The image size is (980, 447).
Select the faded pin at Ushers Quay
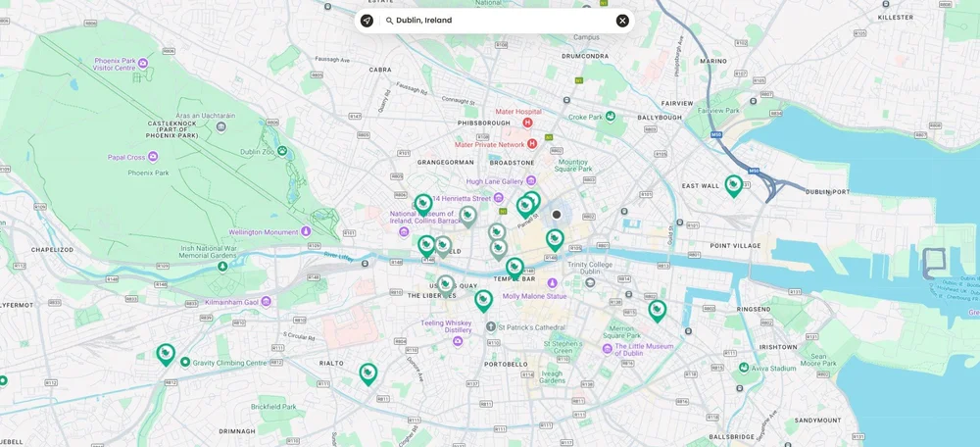(446, 285)
